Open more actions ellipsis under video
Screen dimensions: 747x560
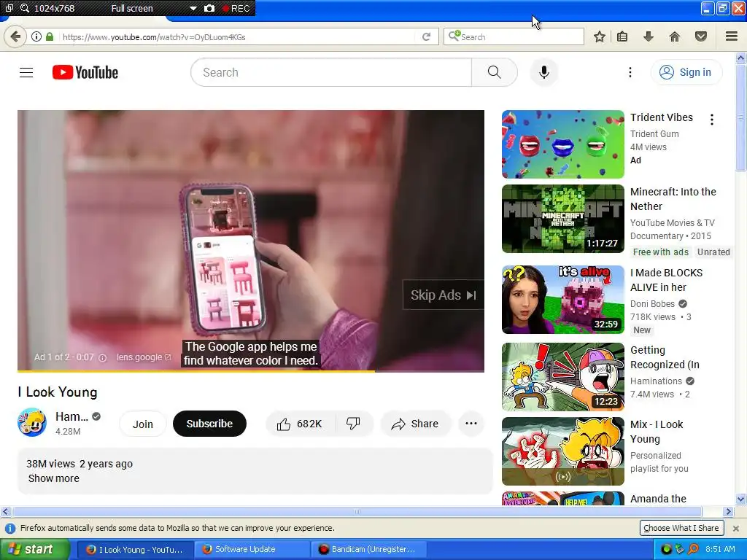click(471, 424)
